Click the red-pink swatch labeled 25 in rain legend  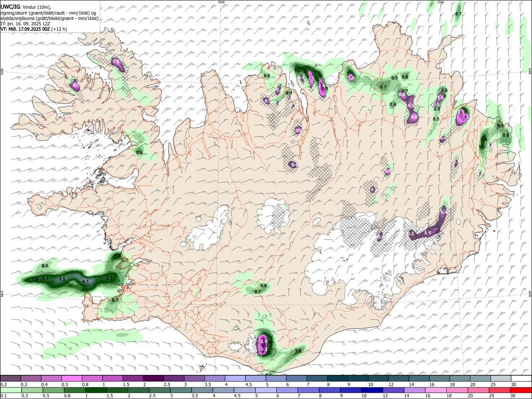click(500, 390)
